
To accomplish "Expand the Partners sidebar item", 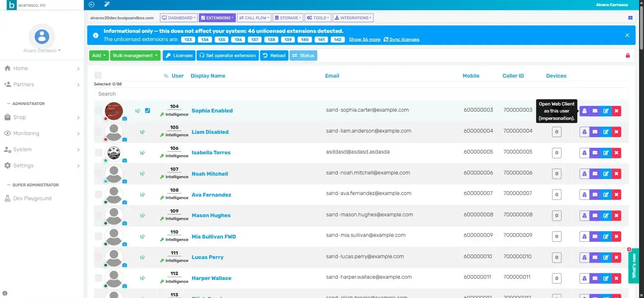I will pyautogui.click(x=42, y=85).
